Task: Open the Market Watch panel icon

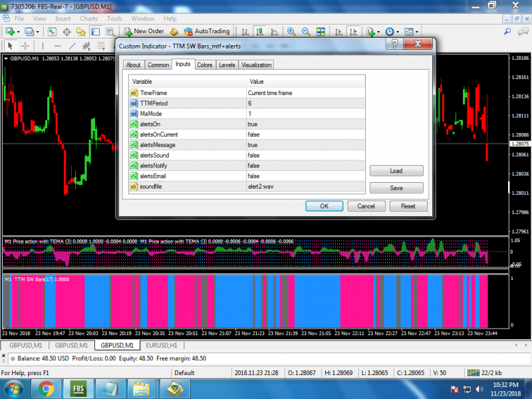Action: (52, 31)
